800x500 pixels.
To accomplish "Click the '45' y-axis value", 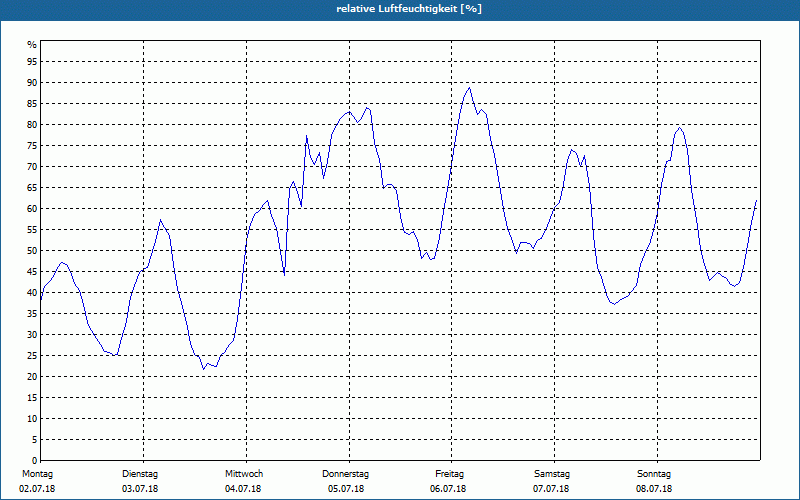I will [32, 271].
